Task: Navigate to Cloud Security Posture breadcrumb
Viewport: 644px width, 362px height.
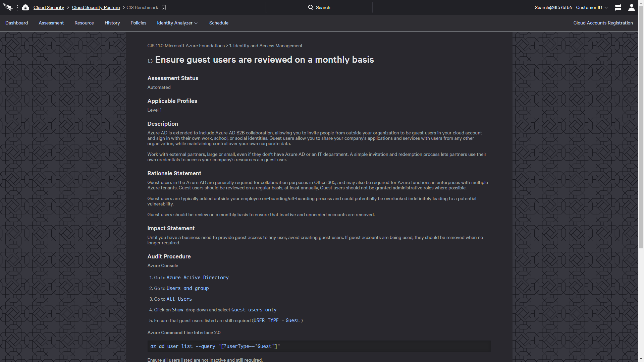Action: [x=96, y=7]
